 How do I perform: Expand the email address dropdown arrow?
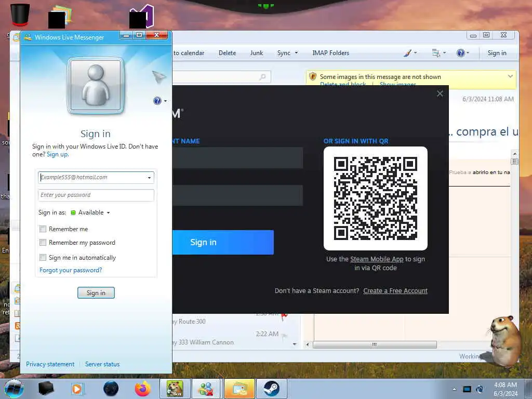149,178
